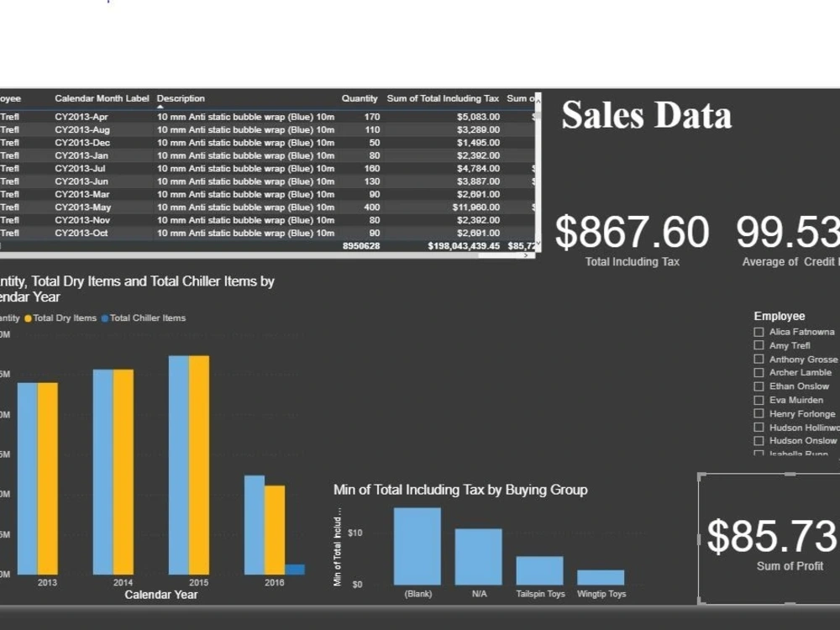Sort the table by the Quantity column
Viewport: 840px width, 630px height.
click(360, 98)
